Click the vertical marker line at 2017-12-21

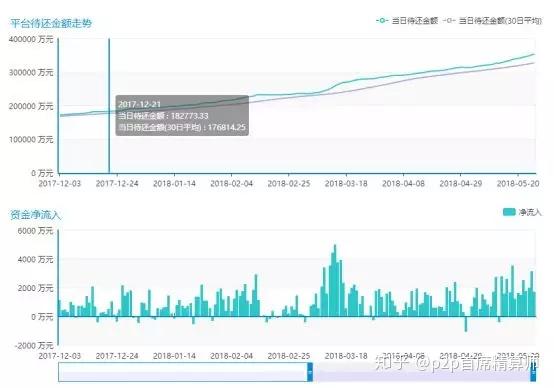click(109, 106)
